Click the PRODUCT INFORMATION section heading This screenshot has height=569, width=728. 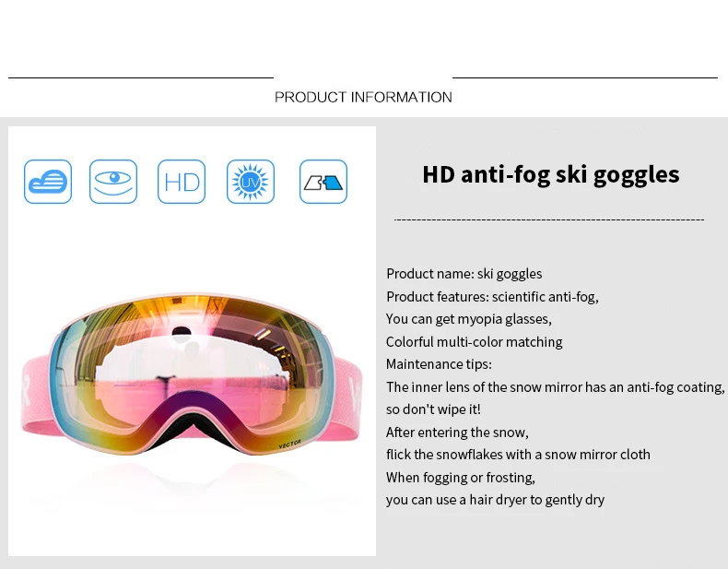coord(363,97)
